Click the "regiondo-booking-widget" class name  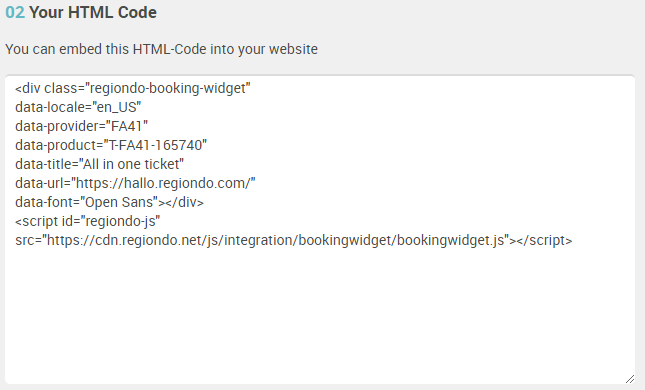coord(167,88)
